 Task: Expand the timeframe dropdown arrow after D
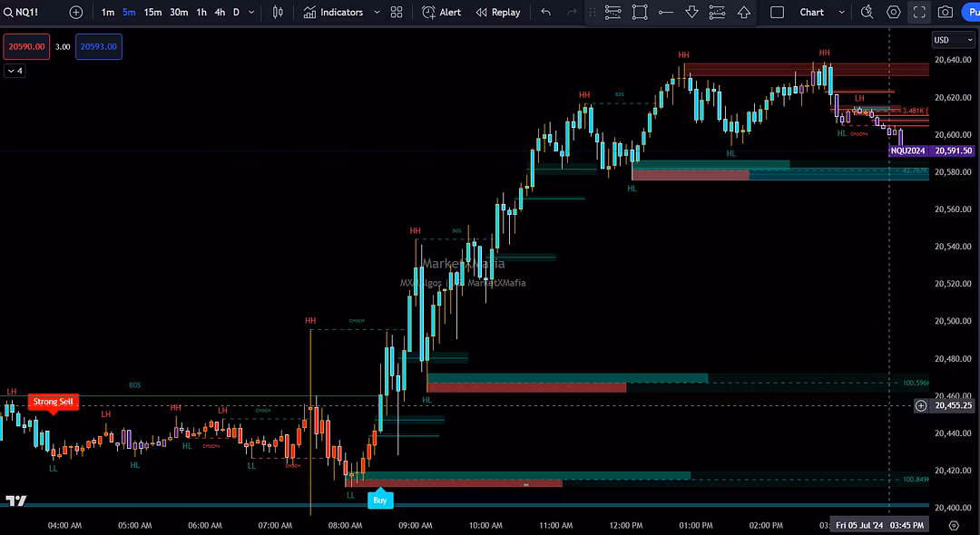[x=252, y=13]
